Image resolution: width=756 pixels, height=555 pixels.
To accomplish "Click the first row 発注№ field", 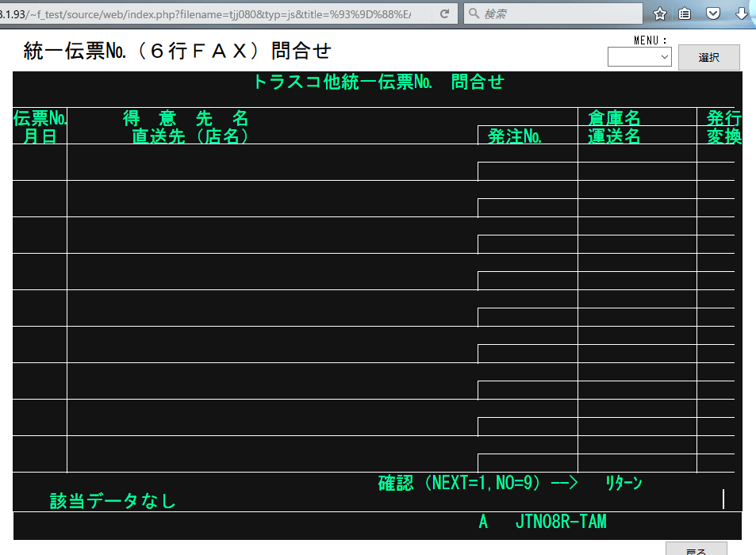I will (x=527, y=171).
